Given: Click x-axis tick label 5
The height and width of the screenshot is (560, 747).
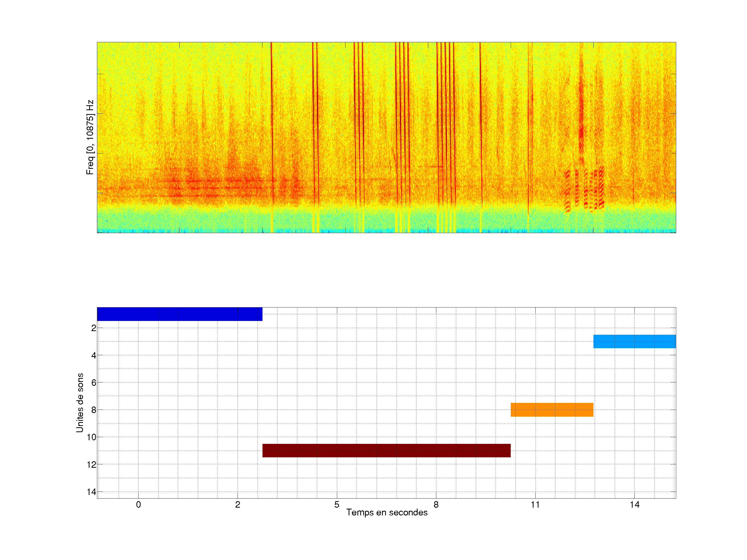Looking at the screenshot, I should pos(337,505).
